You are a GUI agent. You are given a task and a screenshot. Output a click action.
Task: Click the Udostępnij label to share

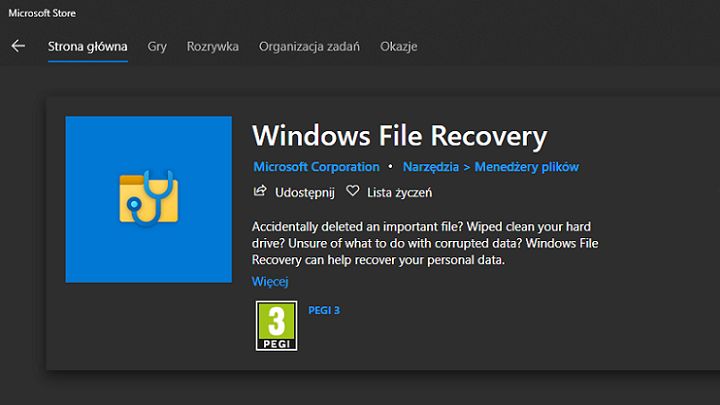(305, 192)
